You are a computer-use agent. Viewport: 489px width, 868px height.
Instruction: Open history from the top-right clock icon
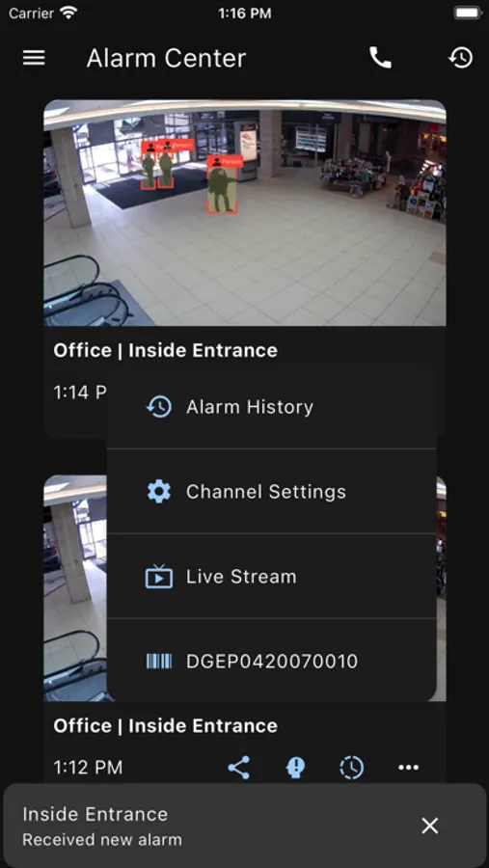click(x=461, y=58)
